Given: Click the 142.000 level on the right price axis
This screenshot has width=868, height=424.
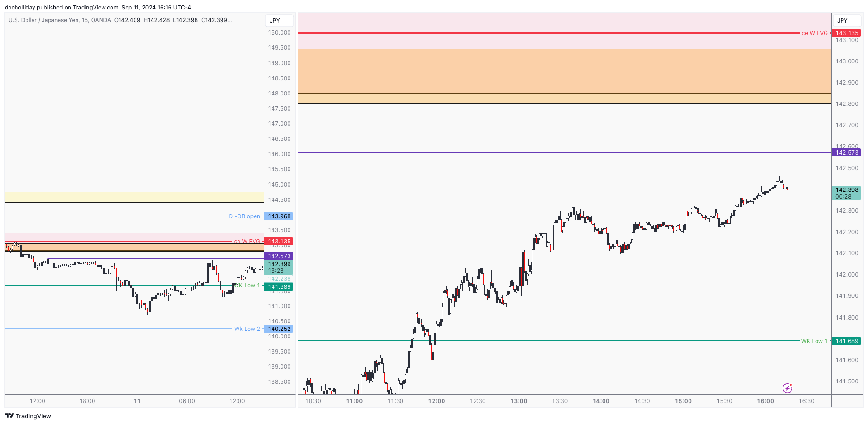Looking at the screenshot, I should 847,275.
